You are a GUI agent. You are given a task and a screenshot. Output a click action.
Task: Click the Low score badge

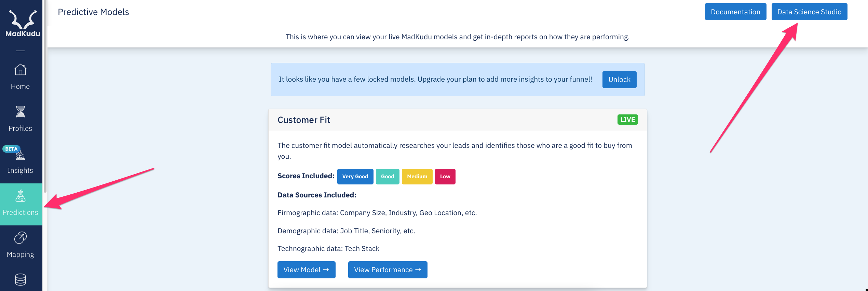pos(445,177)
